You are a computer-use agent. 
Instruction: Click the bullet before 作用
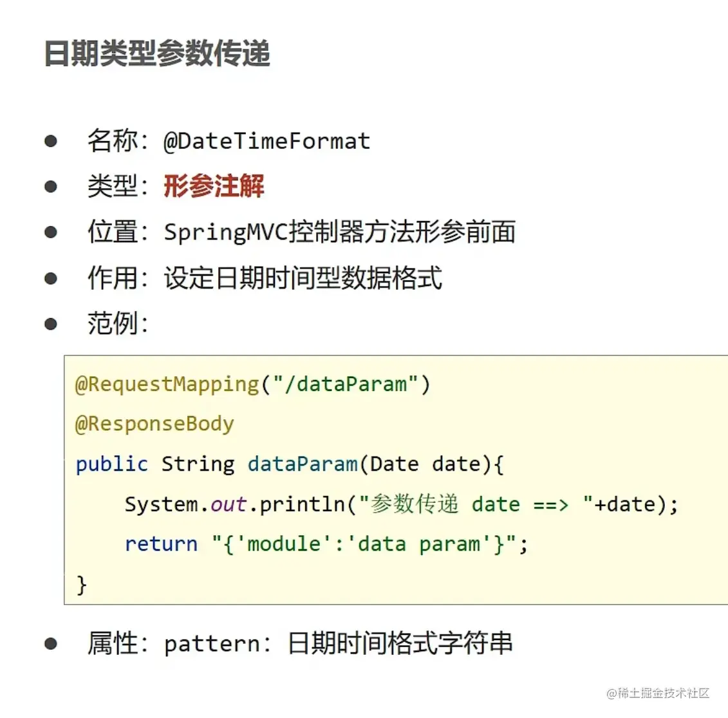[x=51, y=279]
